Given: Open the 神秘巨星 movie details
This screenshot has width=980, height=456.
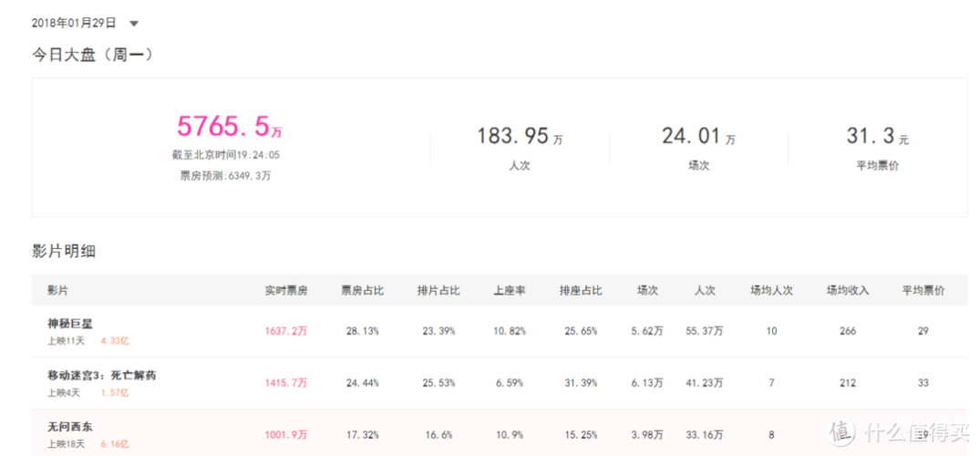Looking at the screenshot, I should [x=70, y=323].
